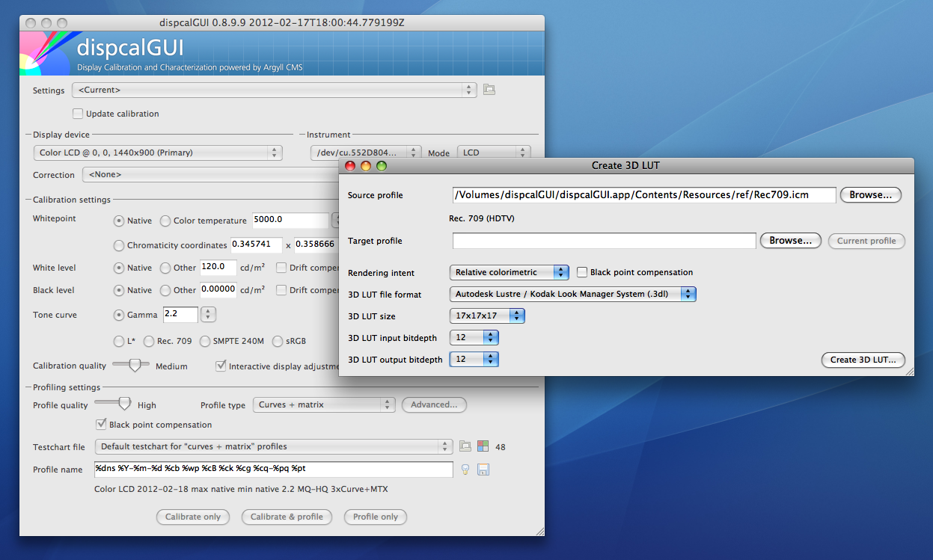Click the Gamma 2.2 value field
Screen dimensions: 933x560
coord(180,315)
